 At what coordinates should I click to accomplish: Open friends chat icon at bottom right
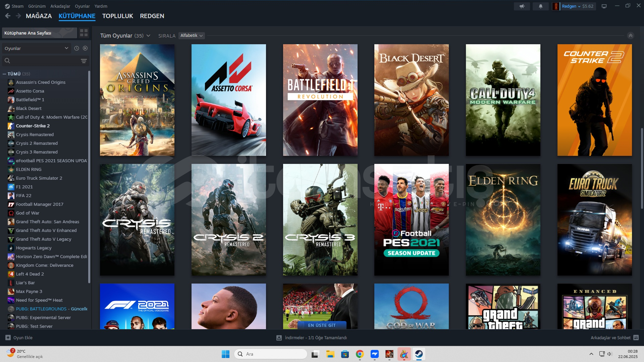(x=636, y=338)
